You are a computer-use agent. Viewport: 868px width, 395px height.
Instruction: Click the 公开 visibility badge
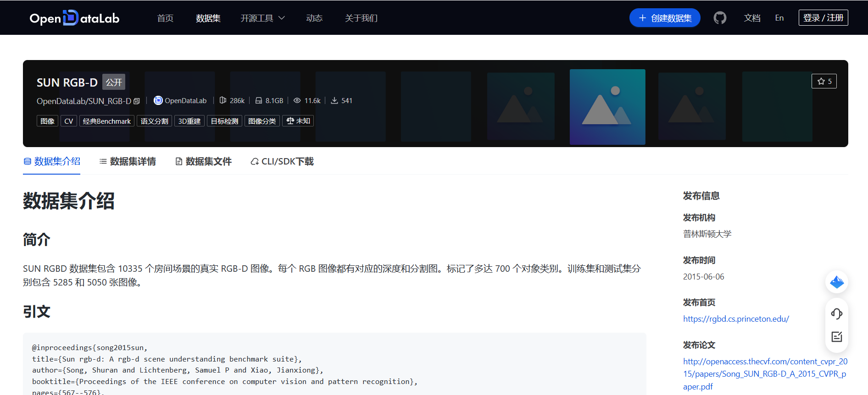click(114, 82)
